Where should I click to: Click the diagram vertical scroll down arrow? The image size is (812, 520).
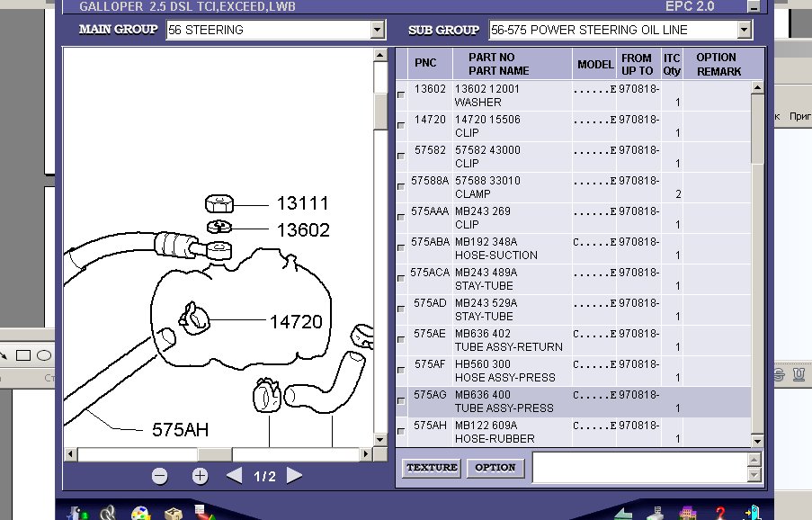click(x=380, y=440)
